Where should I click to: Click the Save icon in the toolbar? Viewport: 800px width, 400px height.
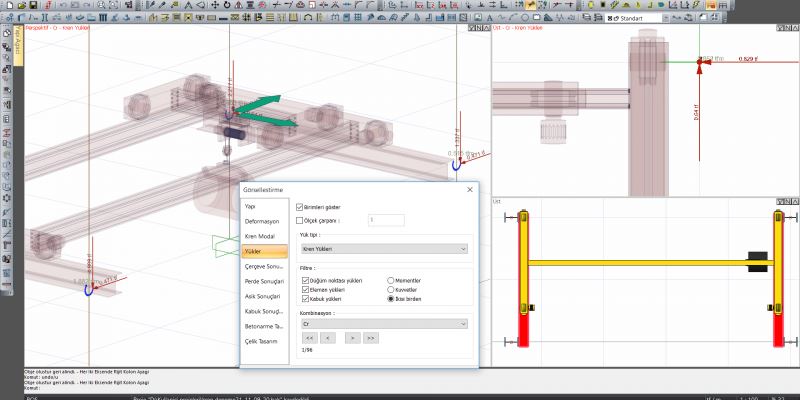[33, 5]
